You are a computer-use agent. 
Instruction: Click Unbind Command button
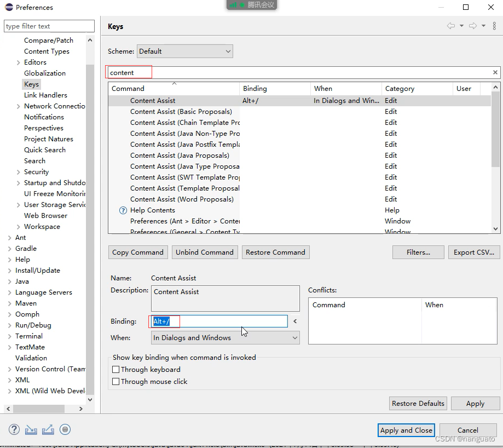click(205, 252)
